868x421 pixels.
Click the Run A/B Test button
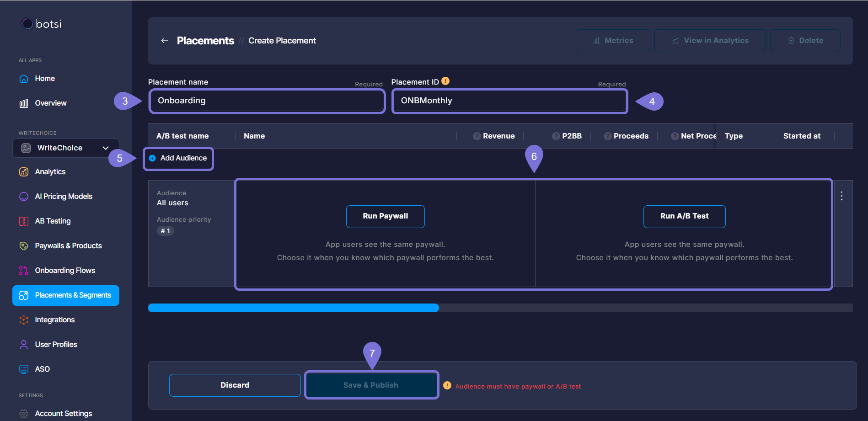coord(684,216)
